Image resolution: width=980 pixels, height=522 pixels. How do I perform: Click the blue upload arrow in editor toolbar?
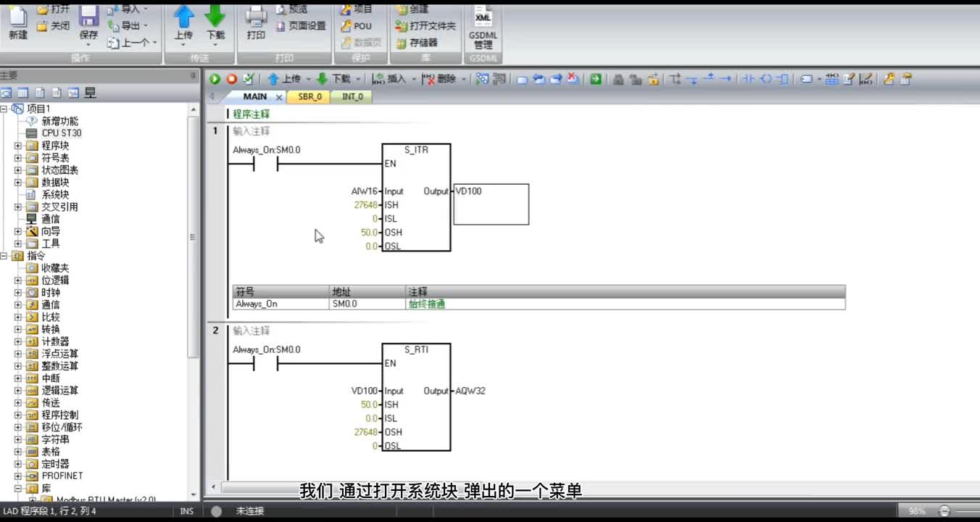coord(273,79)
